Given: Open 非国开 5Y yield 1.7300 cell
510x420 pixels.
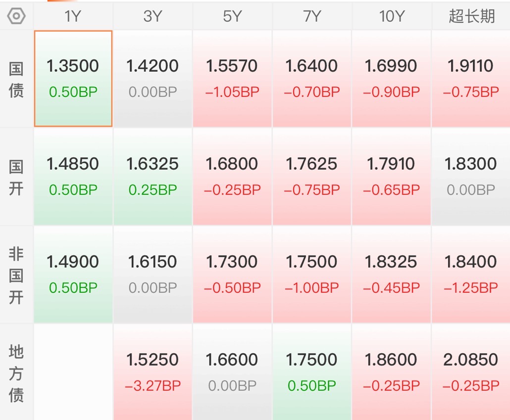Looking at the screenshot, I should [232, 275].
